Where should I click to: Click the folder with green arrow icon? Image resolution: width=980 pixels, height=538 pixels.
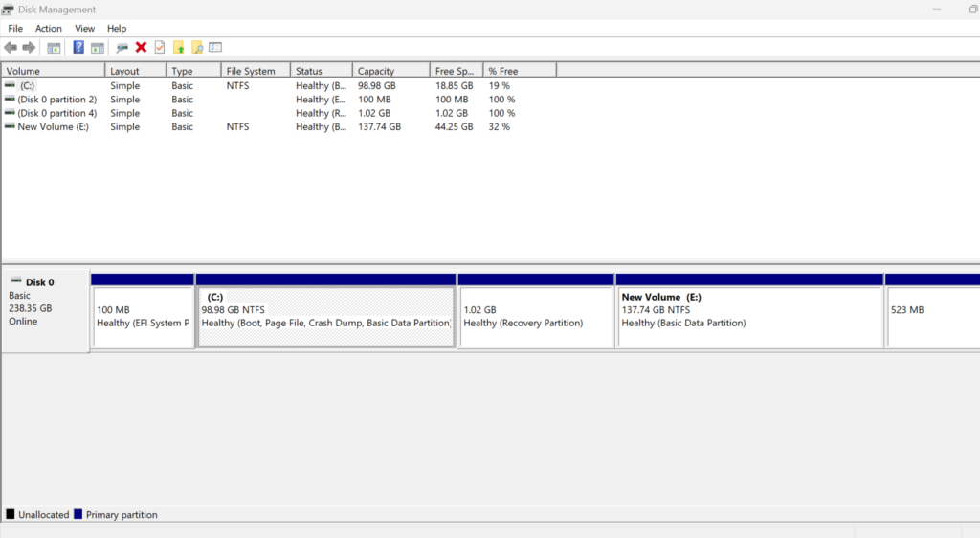coord(179,48)
